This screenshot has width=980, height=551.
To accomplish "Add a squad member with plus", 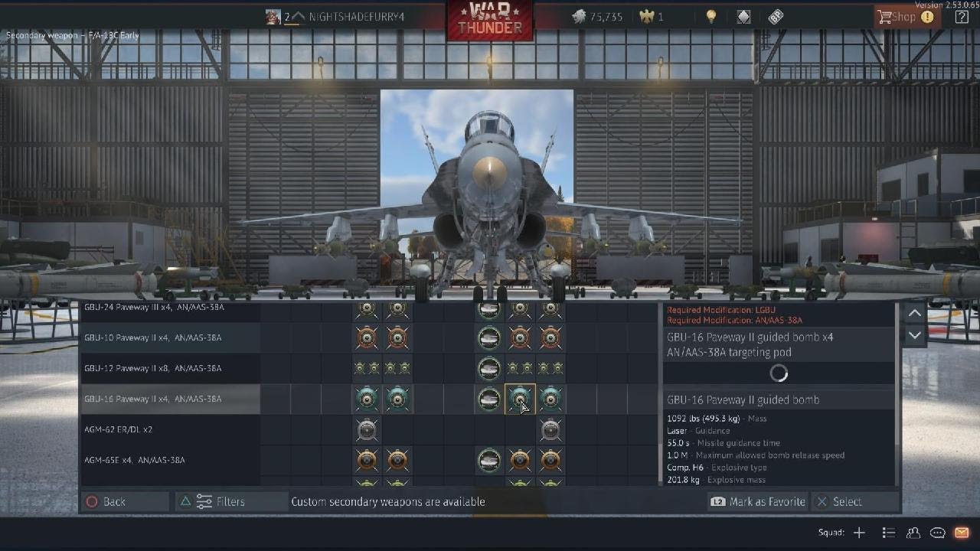I will (x=859, y=533).
